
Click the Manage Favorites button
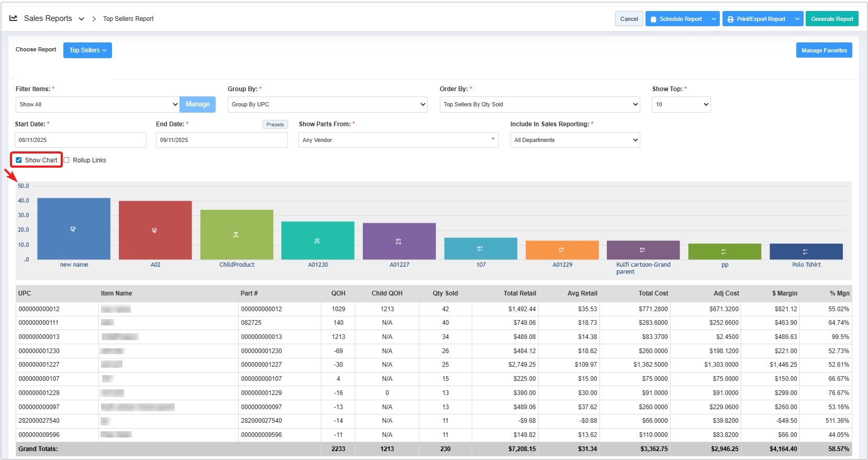(824, 50)
